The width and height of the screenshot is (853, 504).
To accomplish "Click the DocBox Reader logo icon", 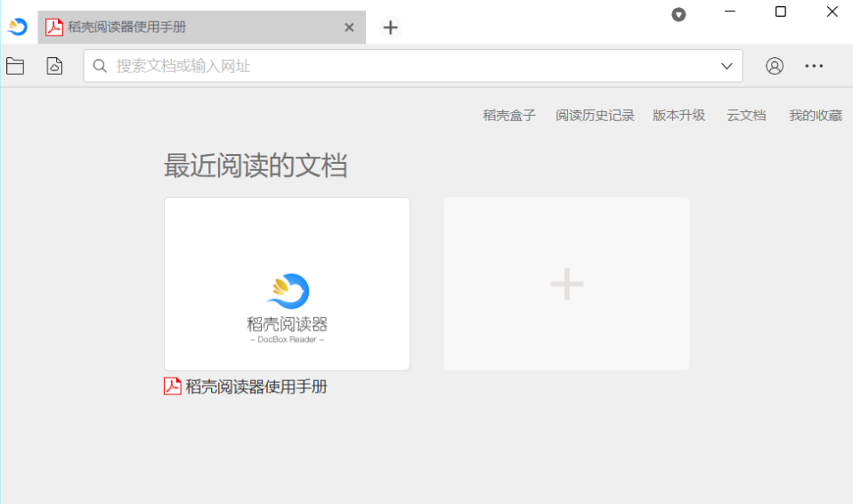I will (x=18, y=26).
